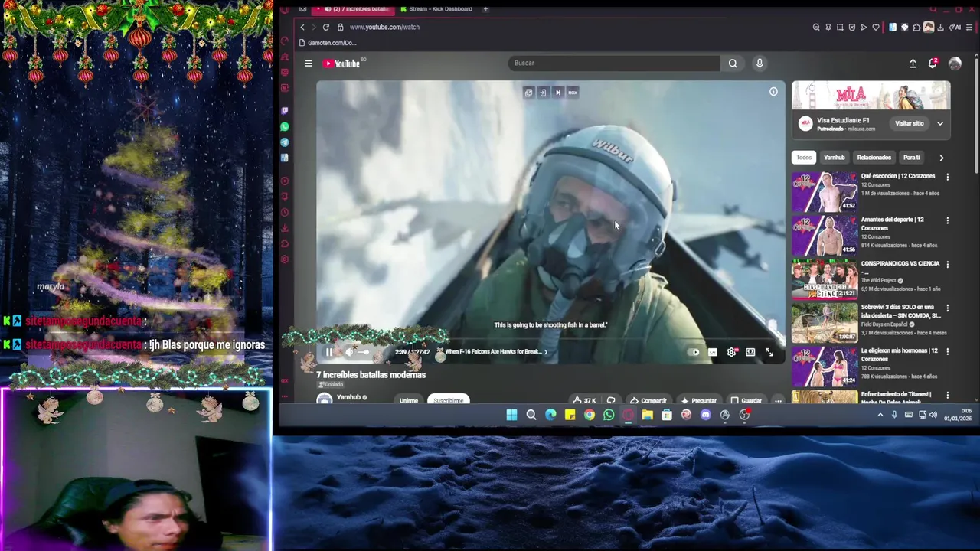The image size is (980, 551).
Task: Open options for 'Qué esconden | 12 Corazones'
Action: pyautogui.click(x=947, y=177)
